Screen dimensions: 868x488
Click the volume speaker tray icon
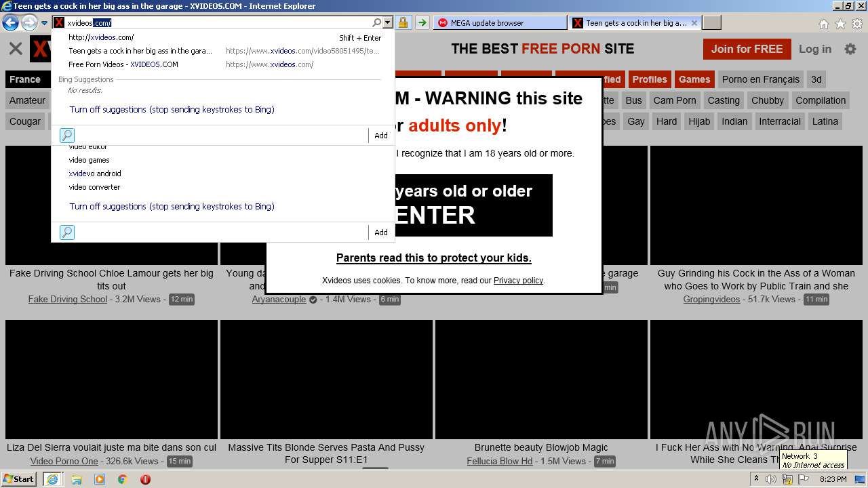click(x=771, y=479)
